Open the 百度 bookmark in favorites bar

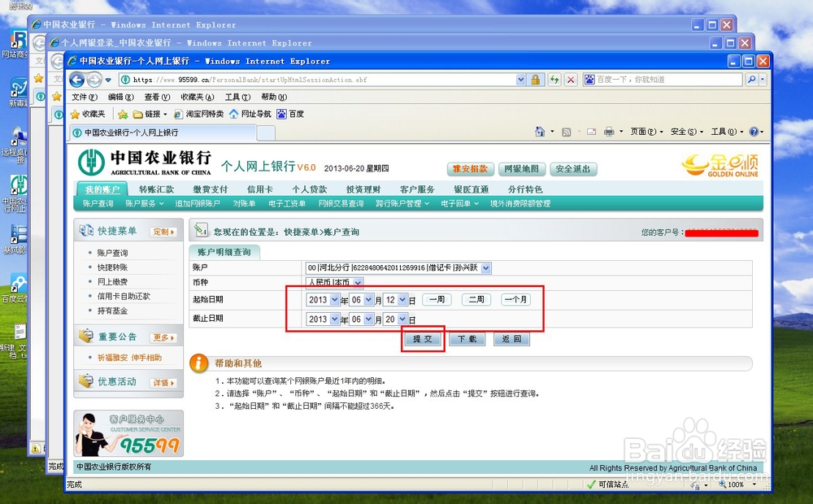[x=290, y=114]
